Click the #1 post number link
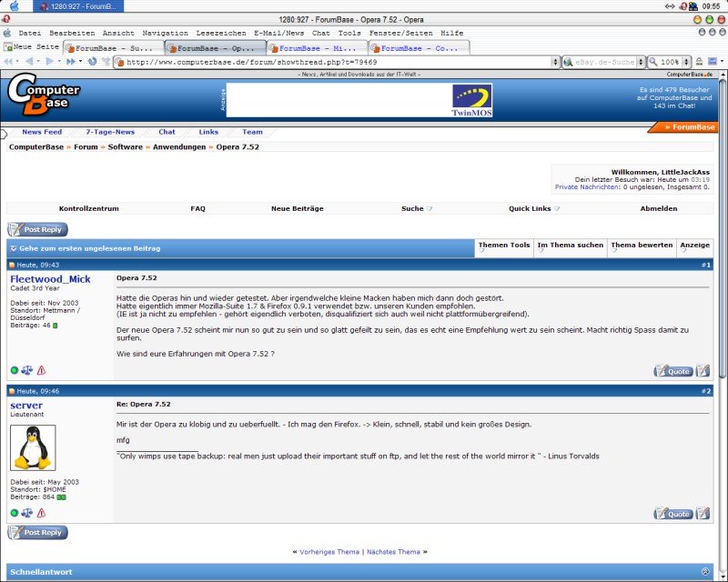This screenshot has height=582, width=728. coord(706,265)
